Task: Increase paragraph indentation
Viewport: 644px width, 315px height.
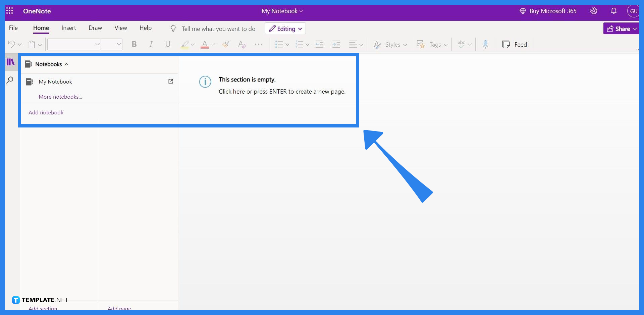Action: point(336,44)
